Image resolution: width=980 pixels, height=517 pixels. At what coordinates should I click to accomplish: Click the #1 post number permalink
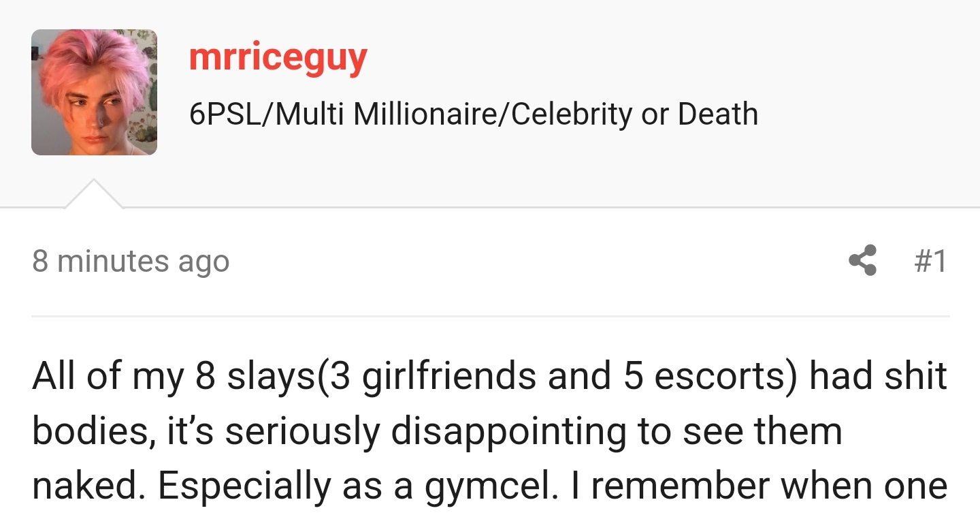tap(928, 261)
